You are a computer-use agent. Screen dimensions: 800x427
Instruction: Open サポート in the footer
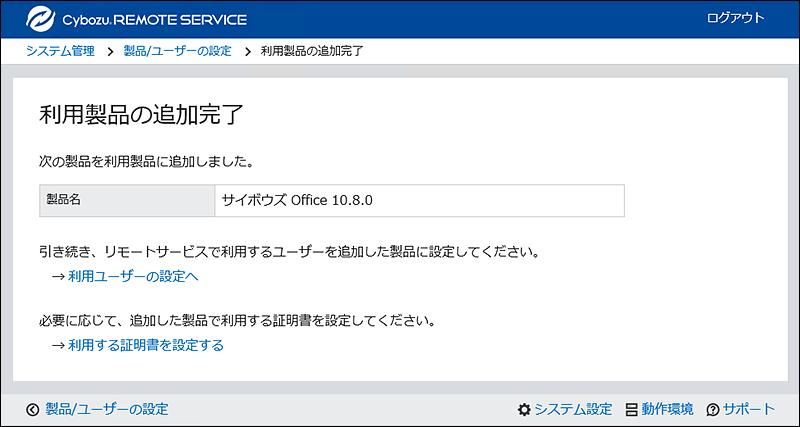tap(749, 409)
